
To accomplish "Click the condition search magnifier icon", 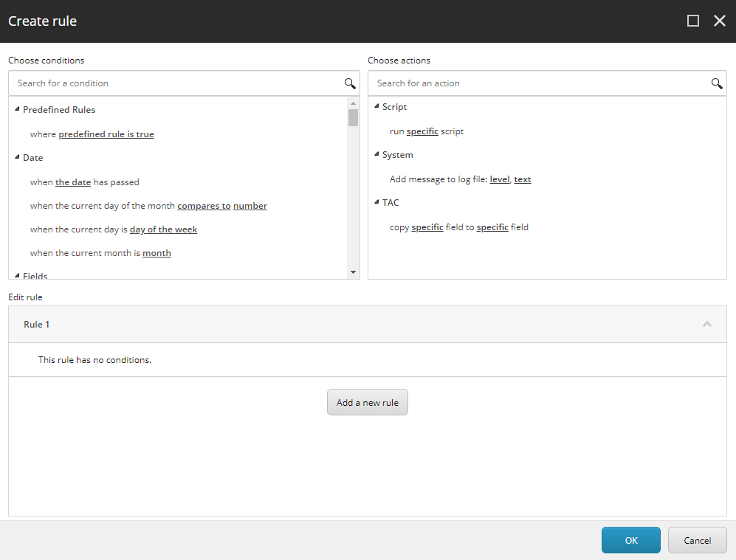I will click(350, 83).
